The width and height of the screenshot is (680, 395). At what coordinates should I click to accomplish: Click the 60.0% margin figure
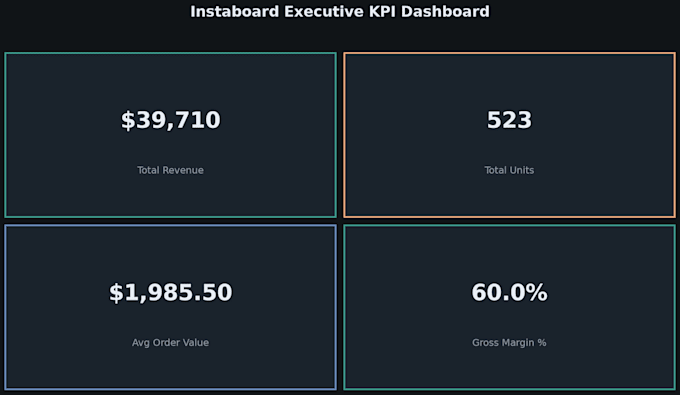tap(509, 292)
